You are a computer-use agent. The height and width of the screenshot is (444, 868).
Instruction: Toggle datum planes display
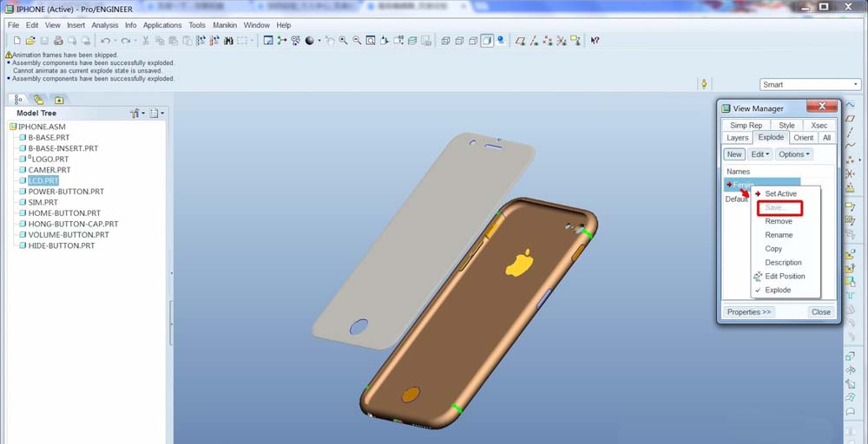click(x=520, y=41)
